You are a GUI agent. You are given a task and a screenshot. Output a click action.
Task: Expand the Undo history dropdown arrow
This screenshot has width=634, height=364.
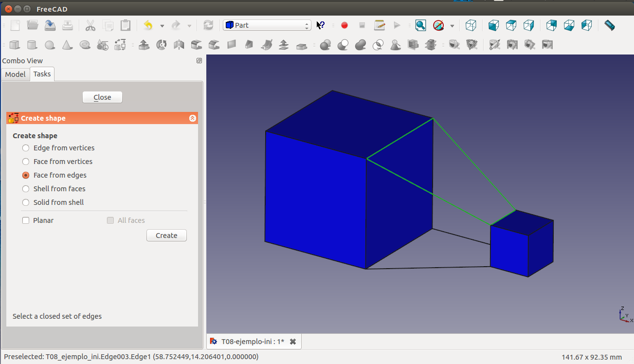(x=162, y=26)
